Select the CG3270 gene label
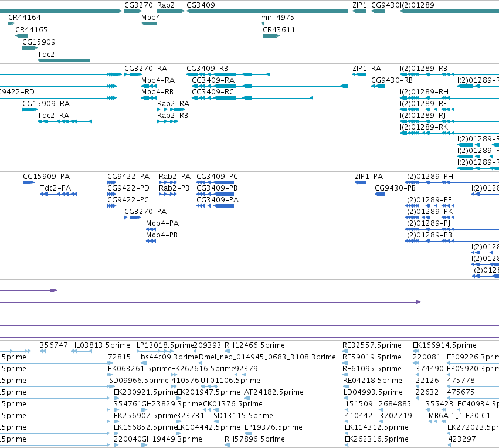This screenshot has height=448, width=499. (138, 5)
